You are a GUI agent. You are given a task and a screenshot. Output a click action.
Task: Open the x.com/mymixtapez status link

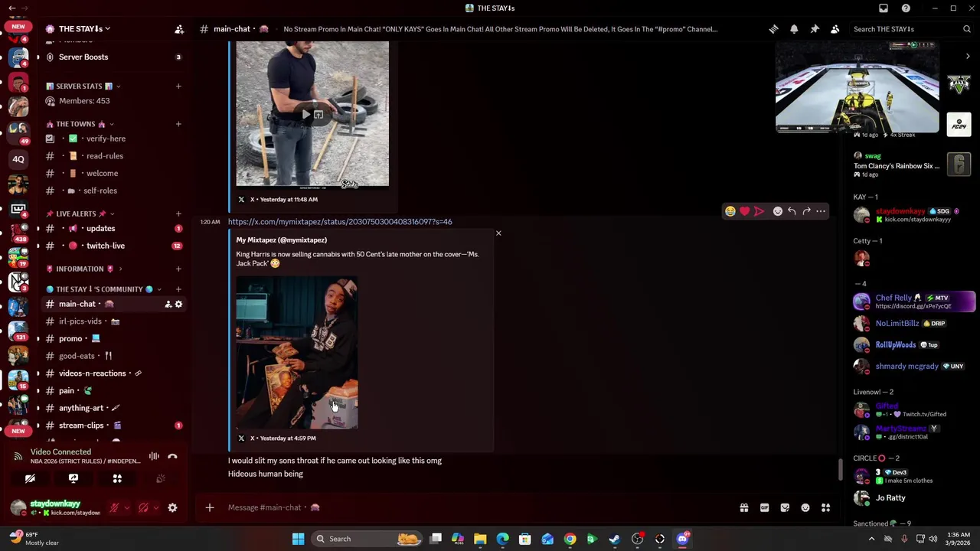point(340,222)
